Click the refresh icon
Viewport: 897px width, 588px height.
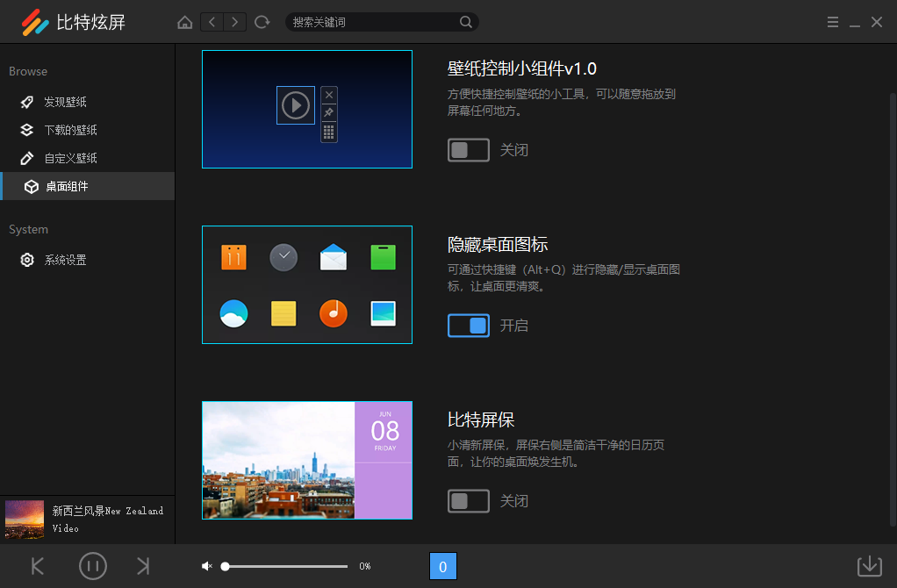[262, 22]
